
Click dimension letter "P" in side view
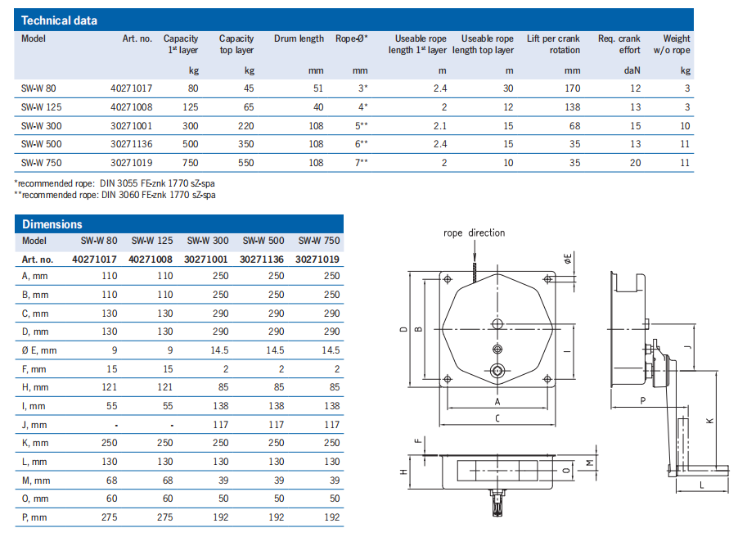644,402
